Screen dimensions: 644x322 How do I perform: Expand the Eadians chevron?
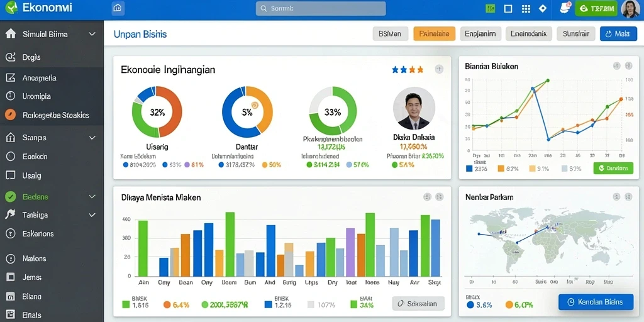[92, 197]
